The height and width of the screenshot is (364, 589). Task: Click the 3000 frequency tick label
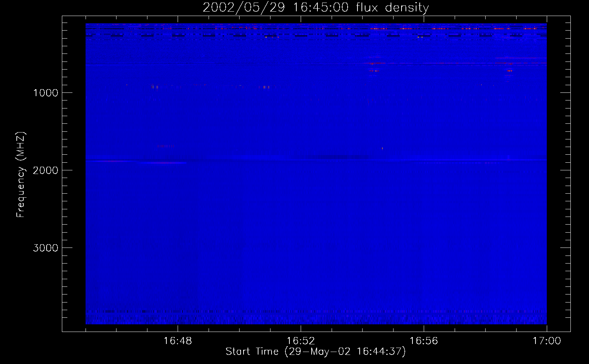point(46,248)
